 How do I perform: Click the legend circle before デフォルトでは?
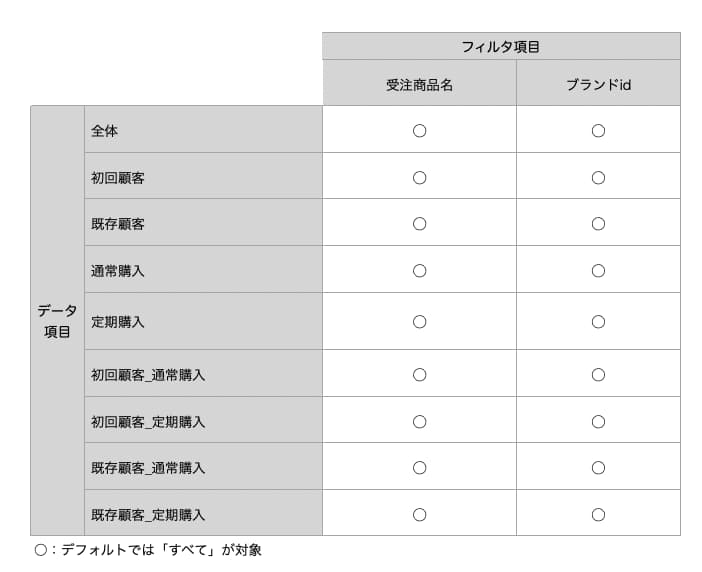(x=41, y=550)
